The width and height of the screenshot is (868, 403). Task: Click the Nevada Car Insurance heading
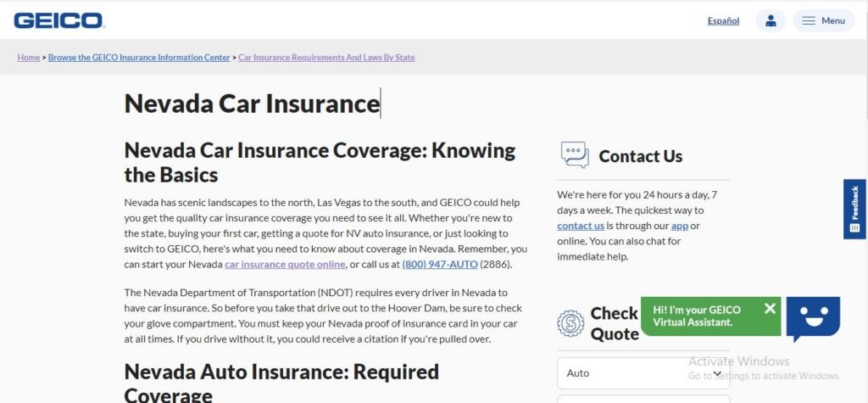click(252, 104)
